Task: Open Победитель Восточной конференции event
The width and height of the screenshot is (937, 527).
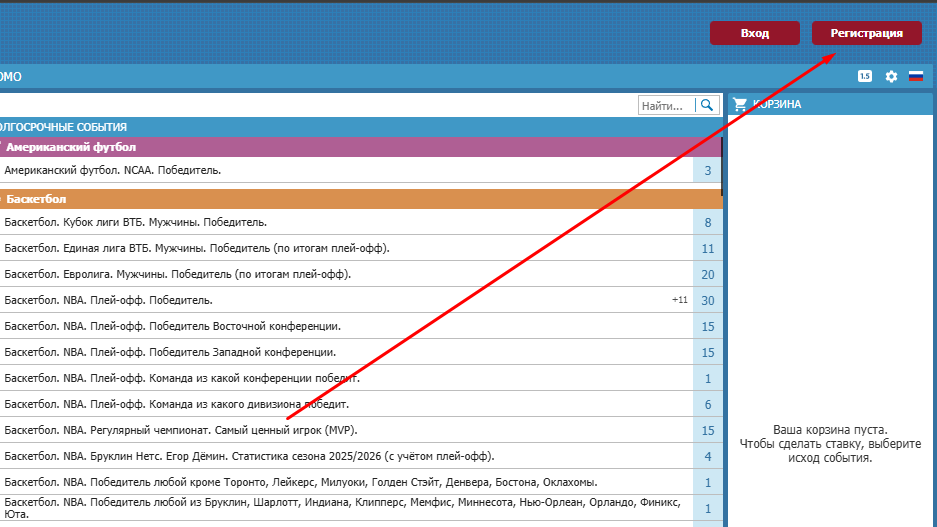Action: pos(173,326)
